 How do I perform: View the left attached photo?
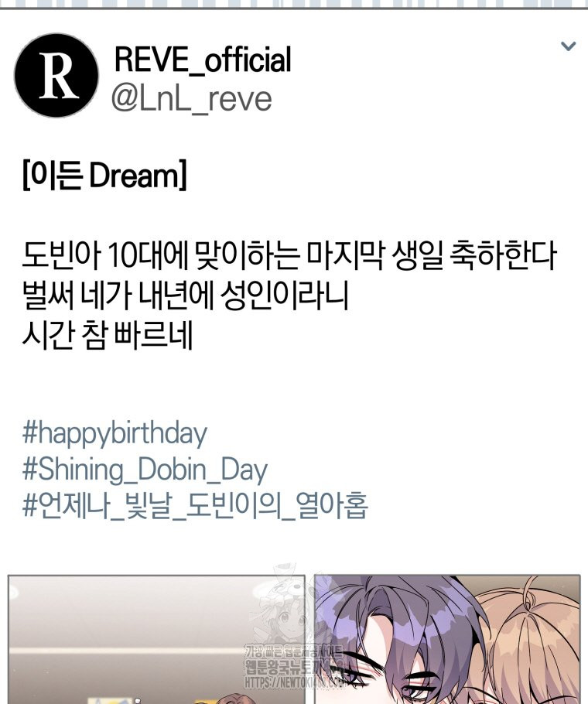(x=156, y=639)
